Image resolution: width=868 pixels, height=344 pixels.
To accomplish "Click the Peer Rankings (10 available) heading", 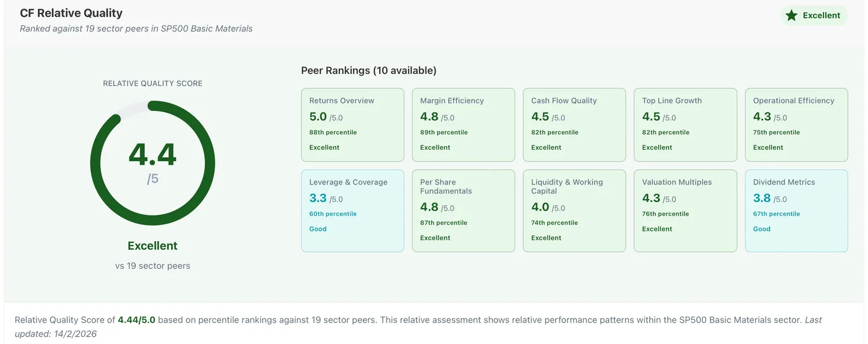I will tap(369, 71).
